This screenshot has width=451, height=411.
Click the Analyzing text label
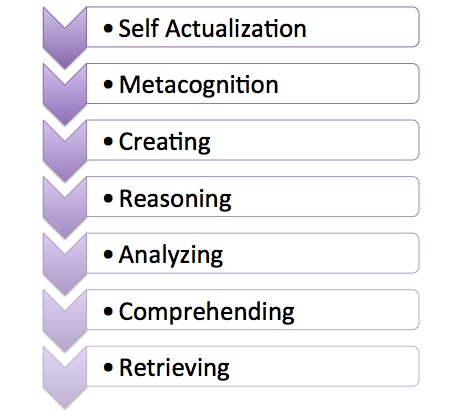171,256
